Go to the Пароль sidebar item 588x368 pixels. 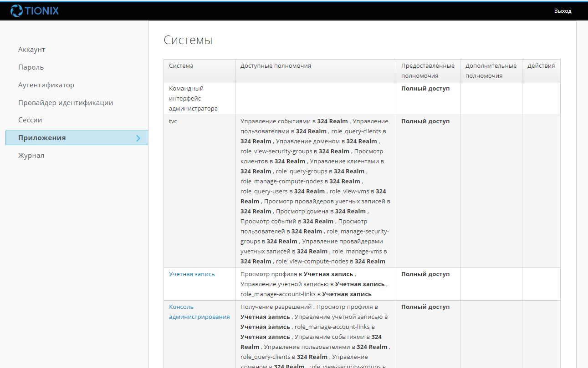(31, 67)
